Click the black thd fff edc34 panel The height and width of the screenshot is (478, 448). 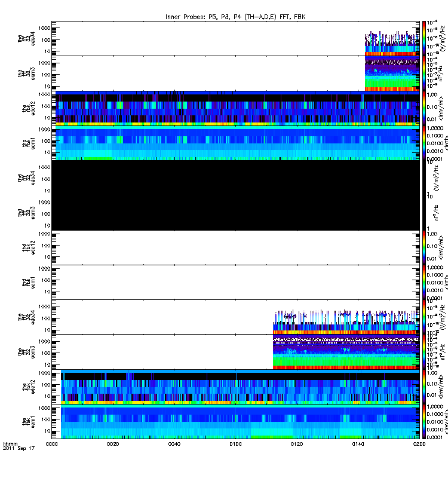point(235,177)
